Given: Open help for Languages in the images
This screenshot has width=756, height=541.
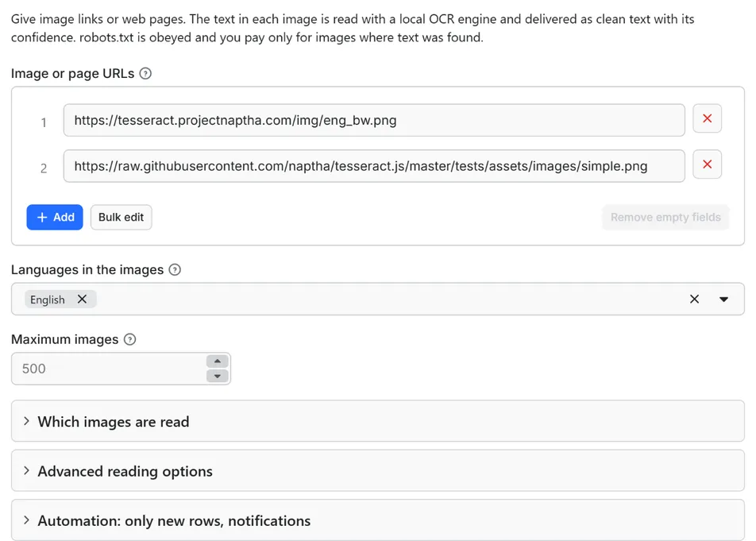Looking at the screenshot, I should coord(175,269).
